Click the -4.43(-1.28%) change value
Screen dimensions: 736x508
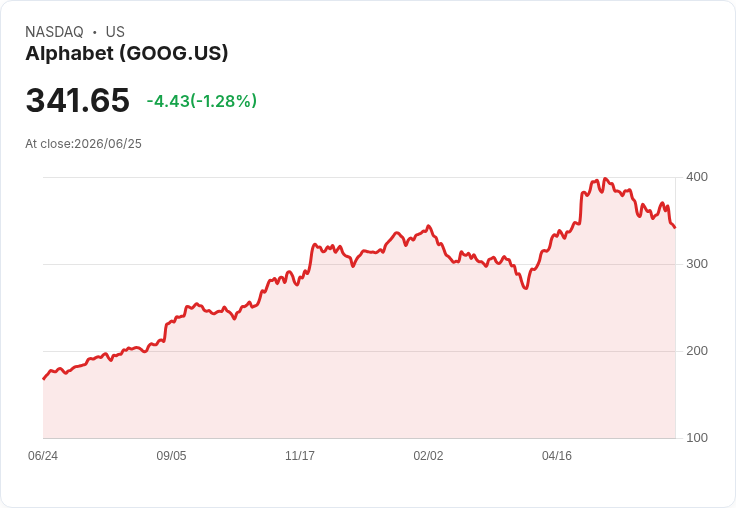tap(202, 101)
